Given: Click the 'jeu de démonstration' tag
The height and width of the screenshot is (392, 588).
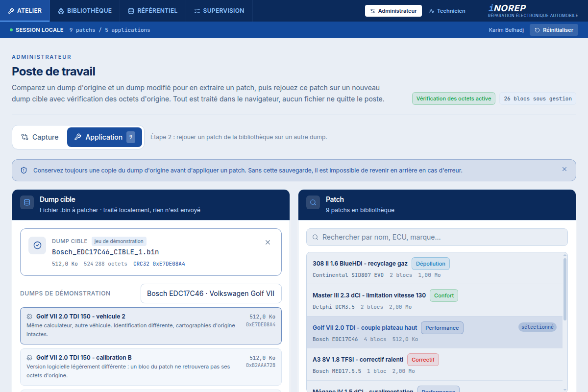Looking at the screenshot, I should (119, 241).
